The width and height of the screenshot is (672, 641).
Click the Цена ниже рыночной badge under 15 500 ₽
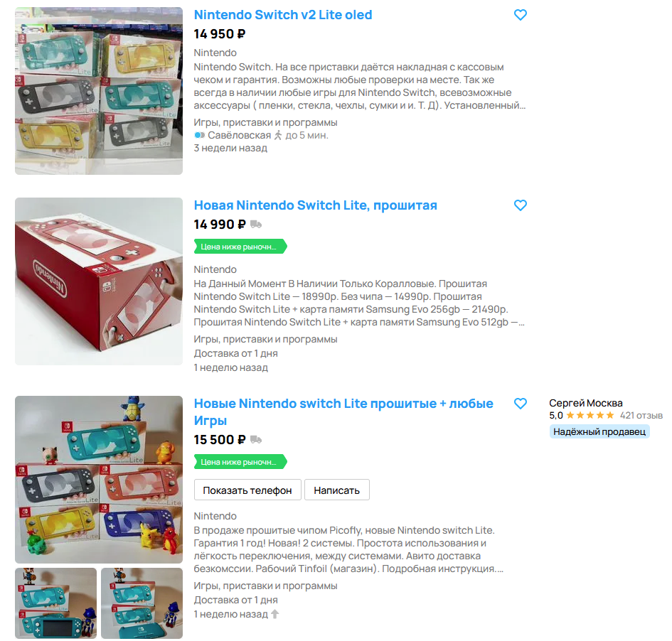click(x=240, y=462)
